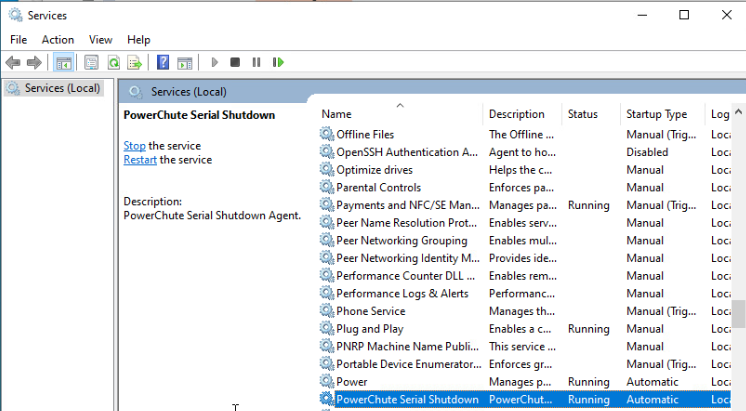Click Disabled startup type of OpenSSH row
The image size is (746, 411).
point(647,152)
